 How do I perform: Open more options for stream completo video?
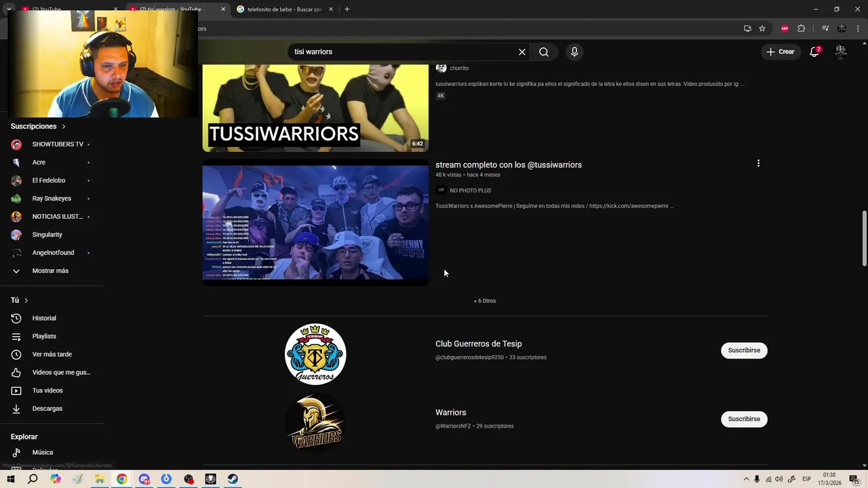pyautogui.click(x=758, y=163)
